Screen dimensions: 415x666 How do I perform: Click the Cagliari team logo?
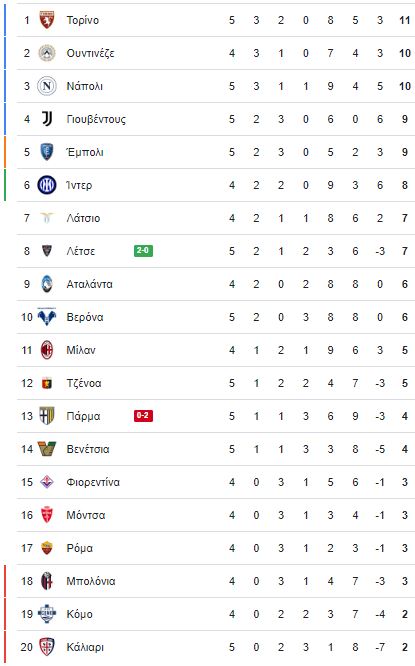[x=47, y=647]
